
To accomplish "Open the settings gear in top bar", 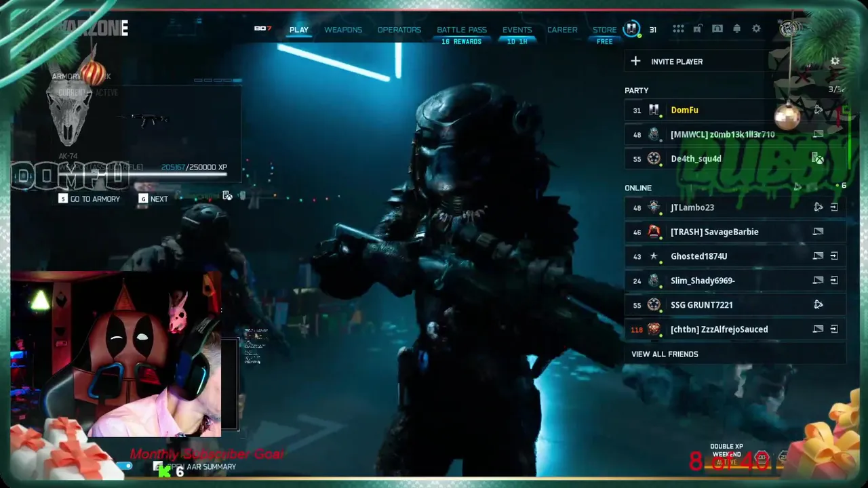I will (x=756, y=29).
